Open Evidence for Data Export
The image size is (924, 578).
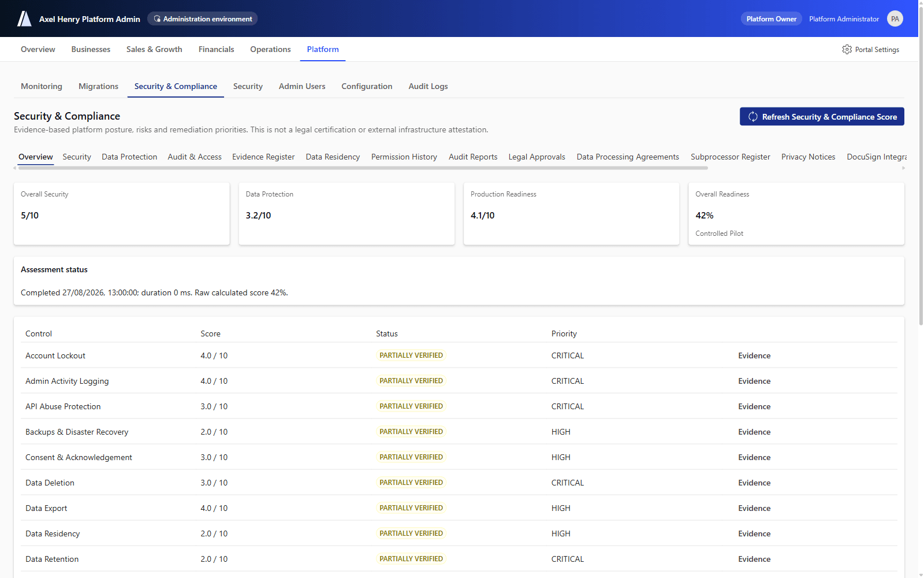754,509
